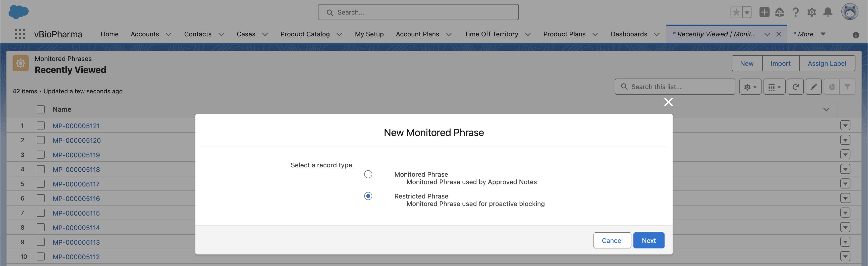Select the Restricted Phrase radio button
This screenshot has width=868, height=266.
click(x=368, y=196)
